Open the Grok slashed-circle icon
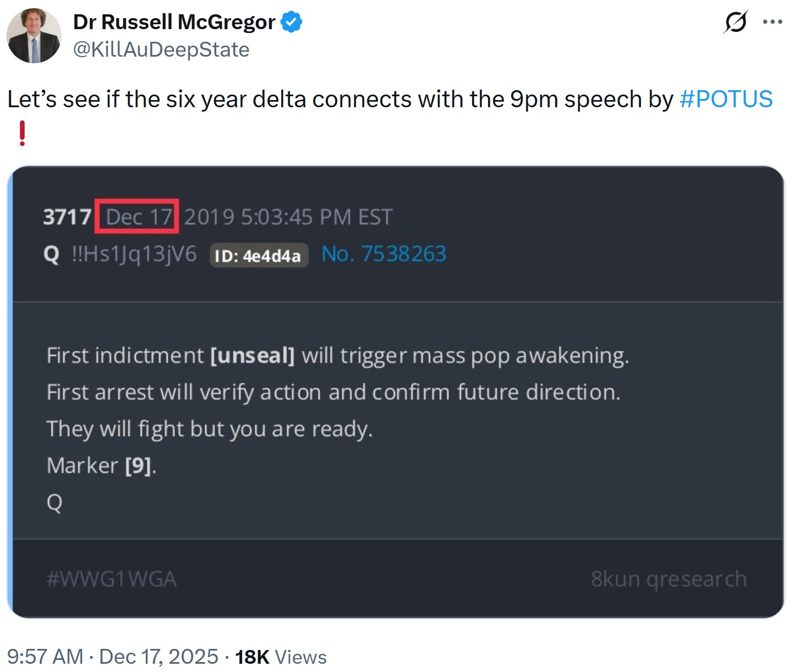The height and width of the screenshot is (672, 795). click(736, 22)
